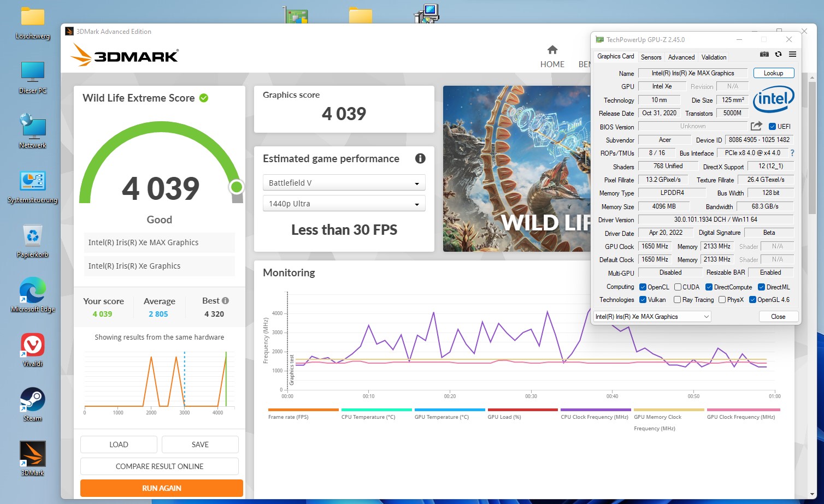Open the Battlefield V game dropdown
The width and height of the screenshot is (824, 504).
click(x=344, y=183)
